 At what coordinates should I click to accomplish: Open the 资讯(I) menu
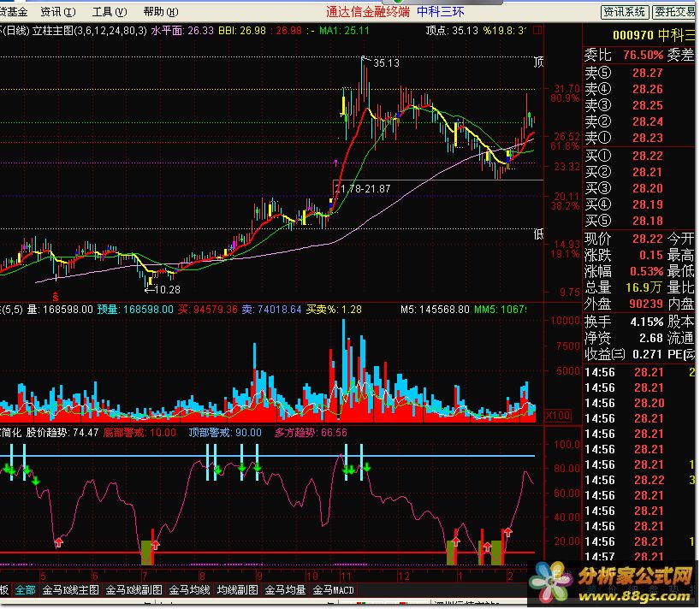click(x=58, y=12)
